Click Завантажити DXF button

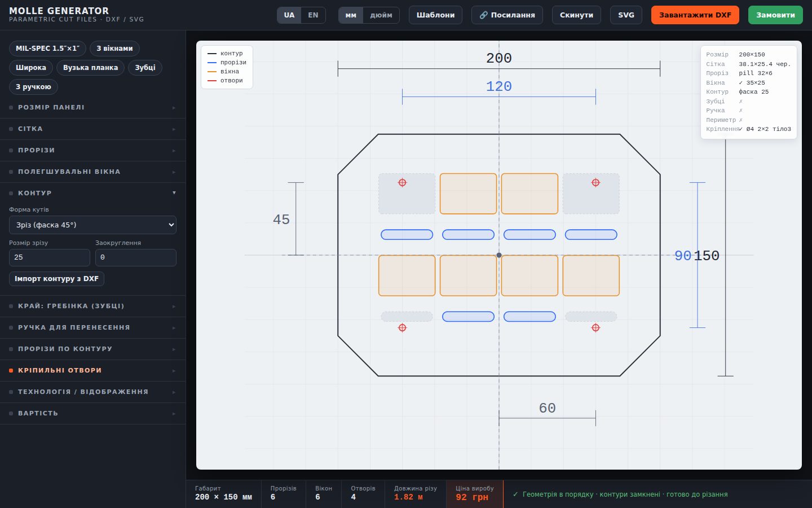(x=695, y=15)
